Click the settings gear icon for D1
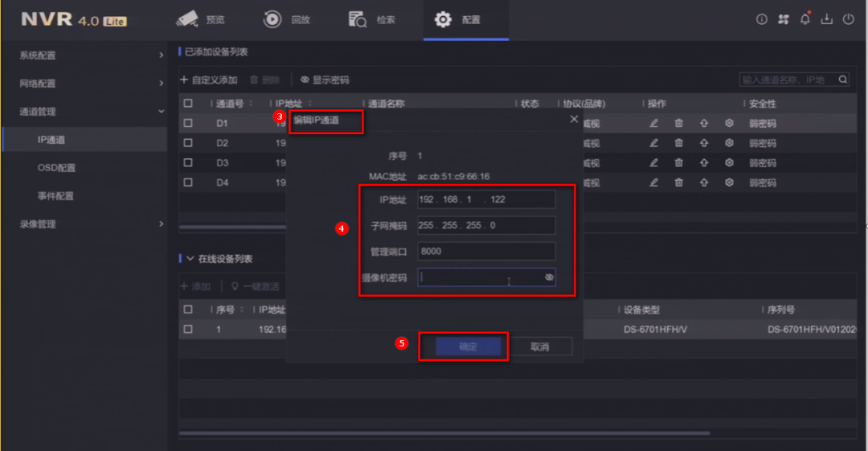Viewport: 868px width, 451px height. click(729, 123)
